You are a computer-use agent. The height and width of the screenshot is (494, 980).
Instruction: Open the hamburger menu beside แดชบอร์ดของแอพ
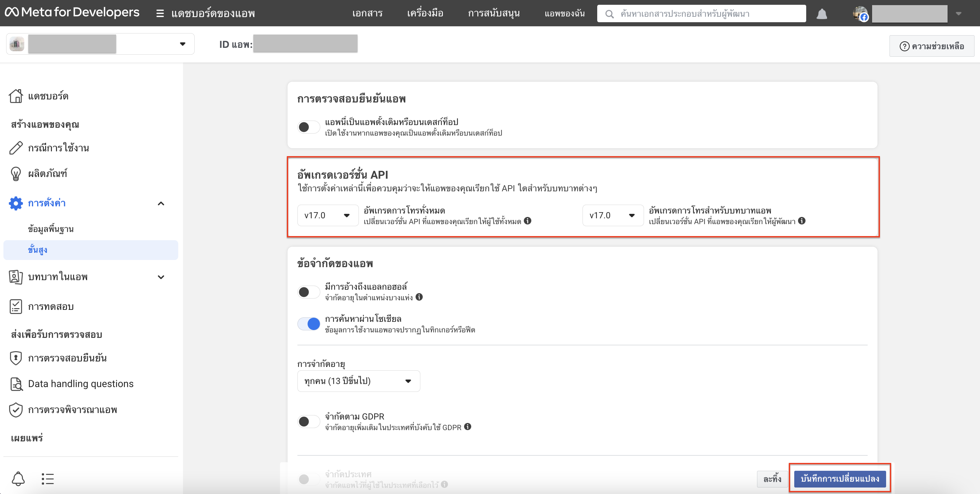tap(160, 13)
